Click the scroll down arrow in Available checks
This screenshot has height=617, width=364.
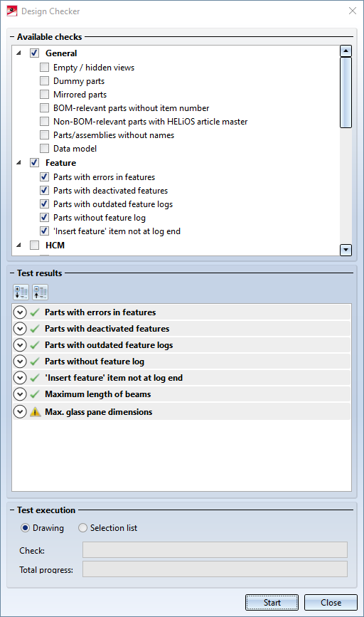(x=346, y=250)
